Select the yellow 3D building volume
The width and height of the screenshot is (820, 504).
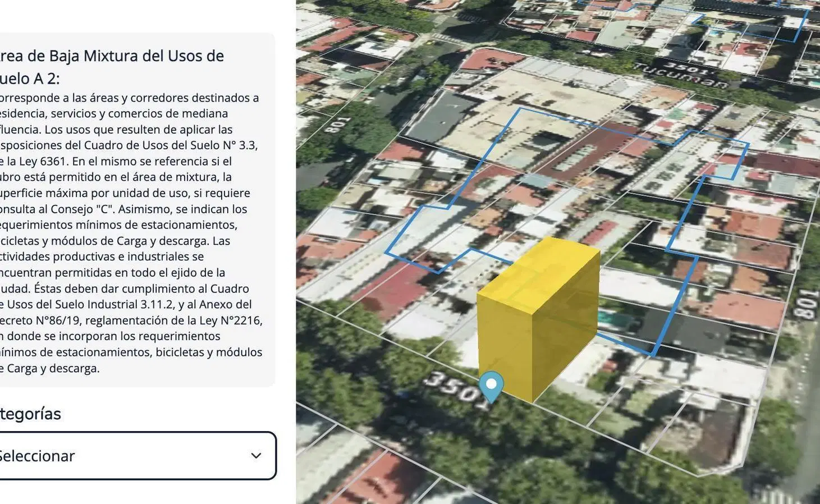click(x=538, y=319)
